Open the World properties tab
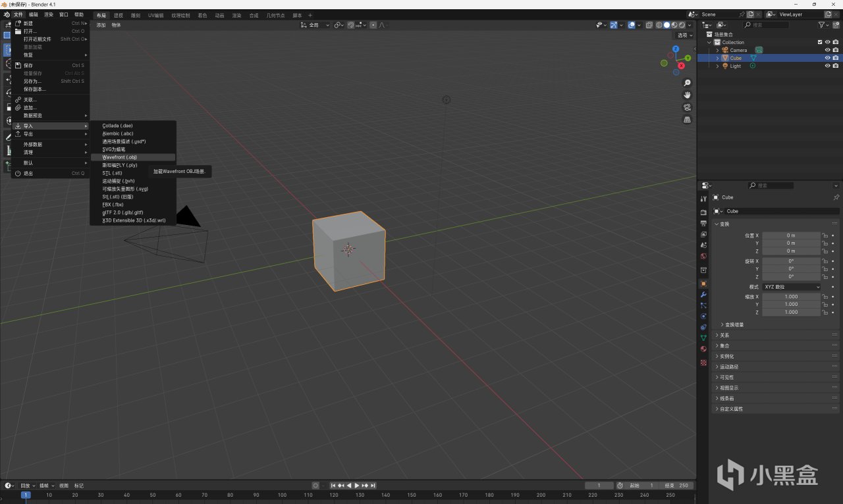 click(703, 257)
